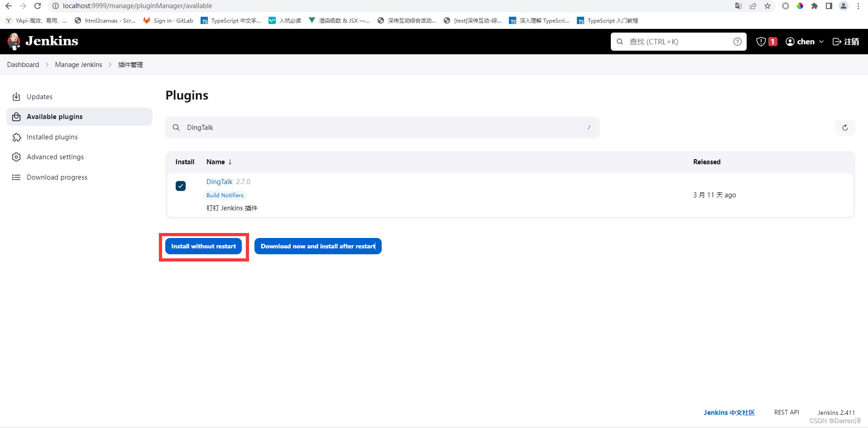The height and width of the screenshot is (428, 868).
Task: Expand the Dashboard breadcrumb chevron
Action: tap(47, 65)
